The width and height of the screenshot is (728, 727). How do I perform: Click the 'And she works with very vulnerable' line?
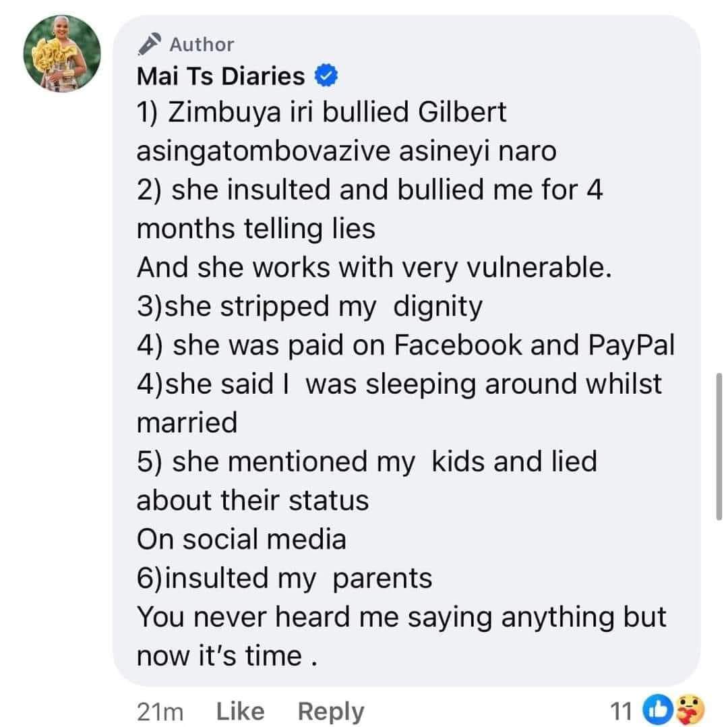point(374,268)
